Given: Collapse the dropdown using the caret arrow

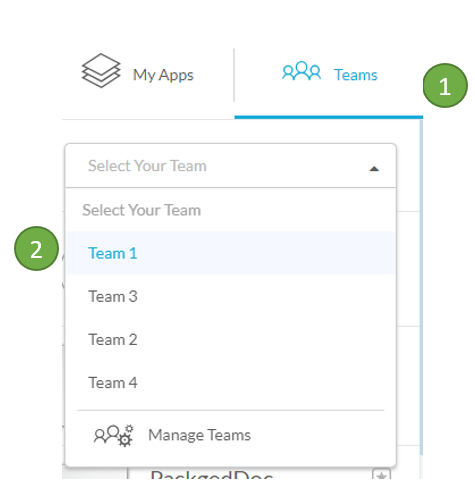Looking at the screenshot, I should coord(374,169).
